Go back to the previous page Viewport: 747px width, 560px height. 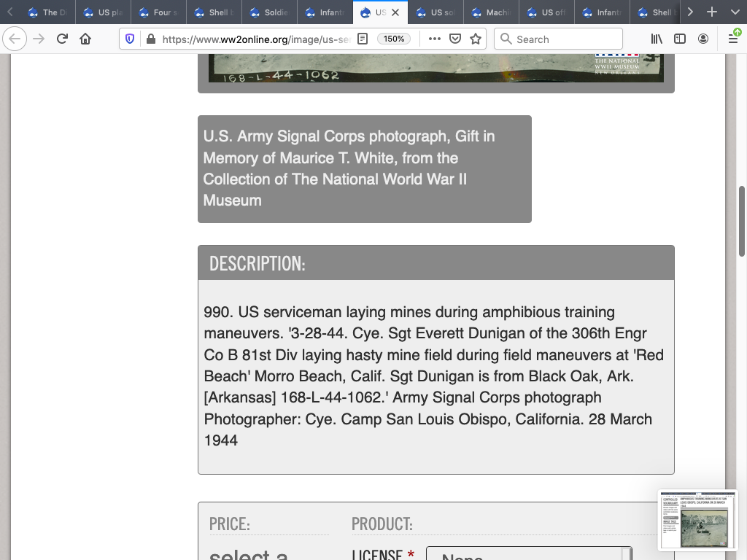15,39
